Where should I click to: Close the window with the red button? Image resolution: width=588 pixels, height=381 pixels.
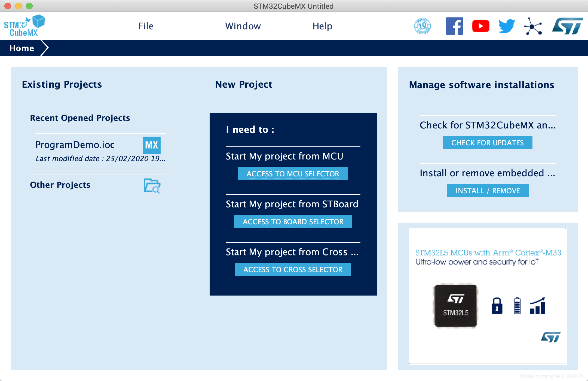coord(8,6)
